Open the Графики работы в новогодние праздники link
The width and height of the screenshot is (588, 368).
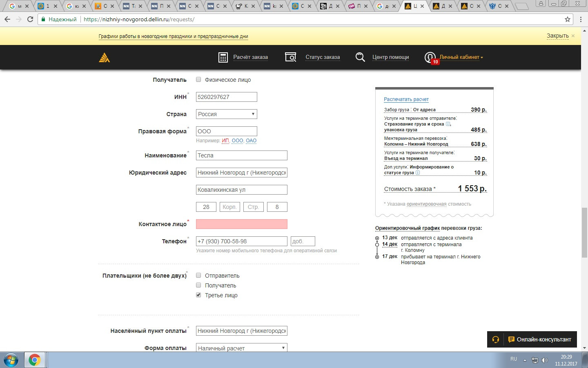pos(173,36)
